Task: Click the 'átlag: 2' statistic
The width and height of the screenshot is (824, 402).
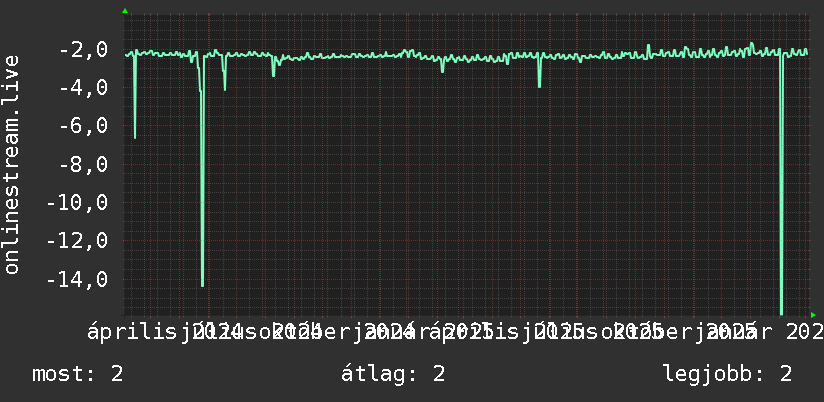Action: click(393, 374)
